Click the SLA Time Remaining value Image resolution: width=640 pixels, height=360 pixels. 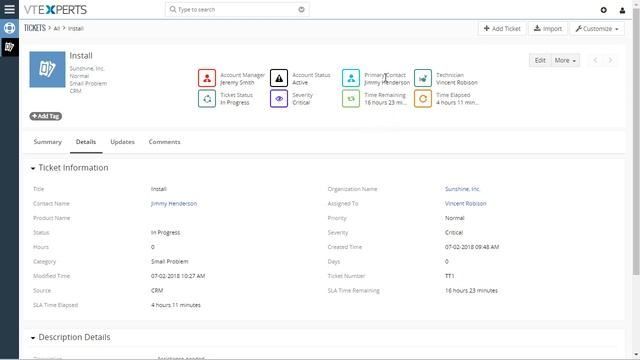point(471,291)
